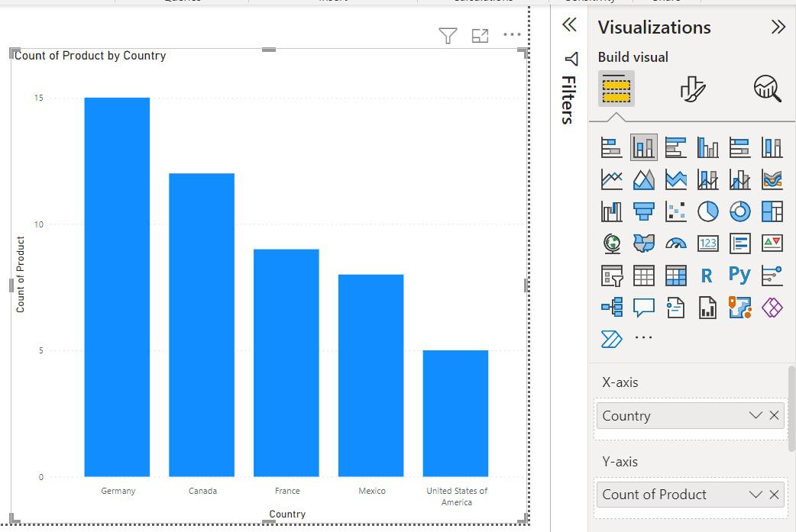Switch to the Calculations ribbon tab
796x532 pixels.
tap(483, 2)
